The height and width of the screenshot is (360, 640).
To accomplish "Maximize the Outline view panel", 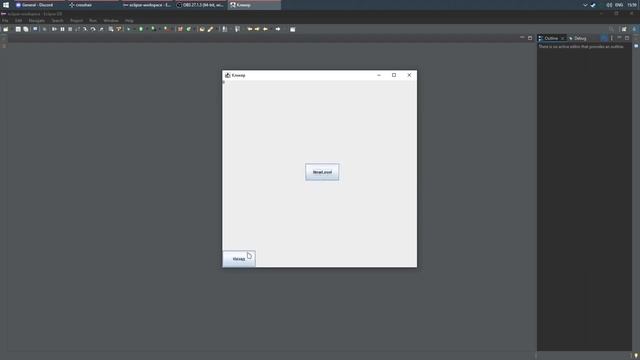I will [627, 38].
